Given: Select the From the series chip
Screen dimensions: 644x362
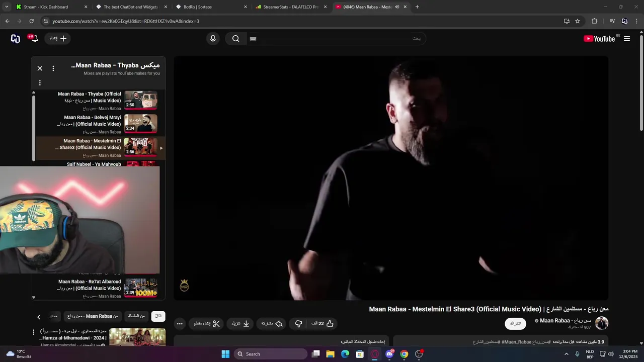Looking at the screenshot, I should pyautogui.click(x=136, y=316).
